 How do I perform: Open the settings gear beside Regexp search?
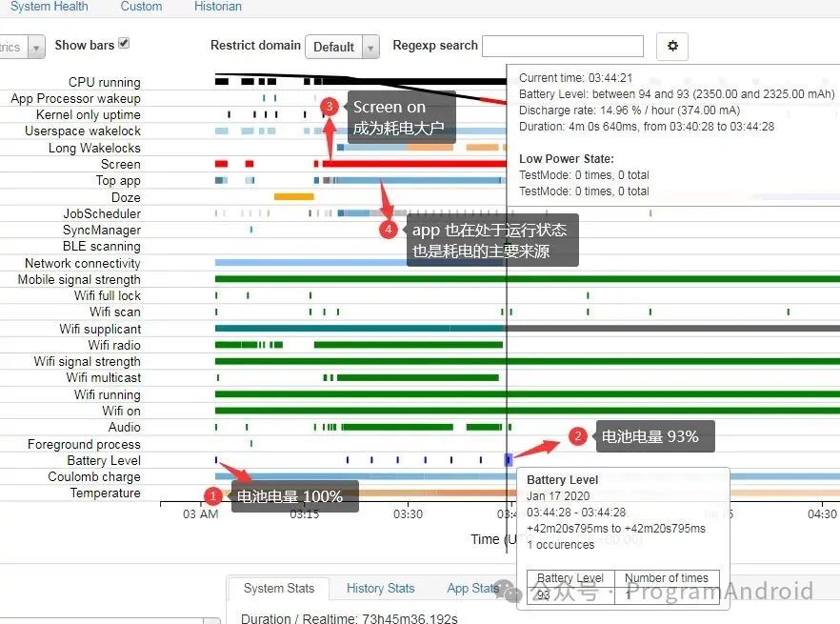tap(674, 46)
